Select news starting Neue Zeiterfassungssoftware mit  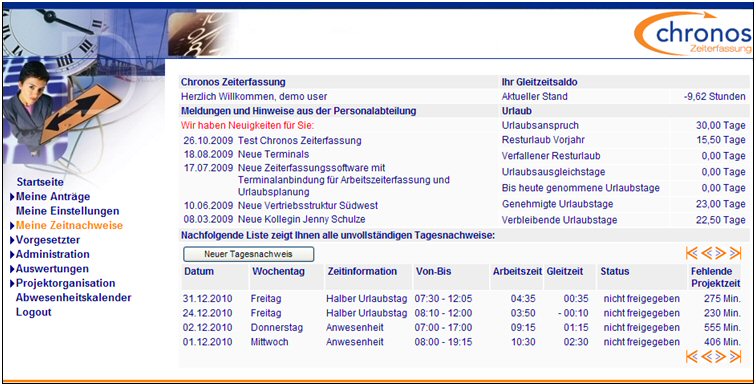[x=344, y=180]
